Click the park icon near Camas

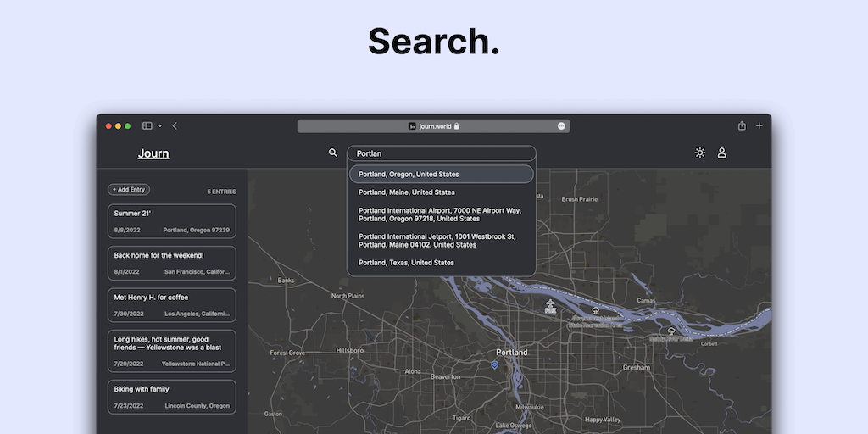click(x=671, y=331)
